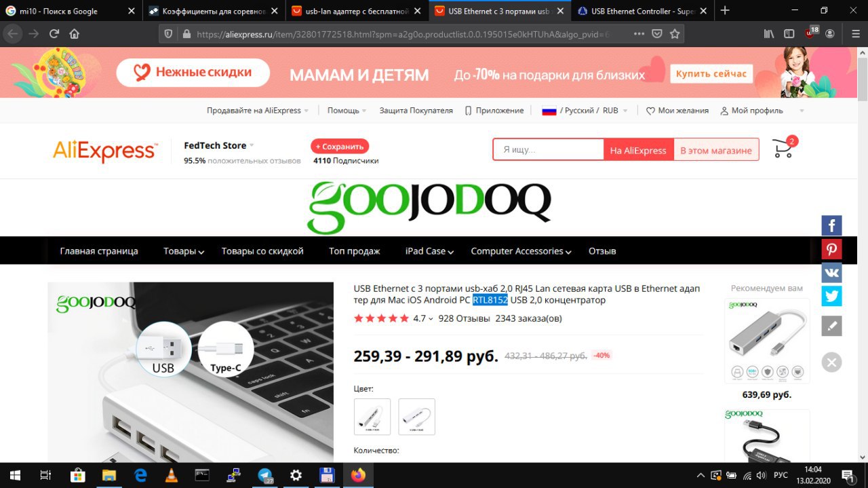Image resolution: width=868 pixels, height=488 pixels.
Task: Save page to Pocket icon
Action: [657, 33]
